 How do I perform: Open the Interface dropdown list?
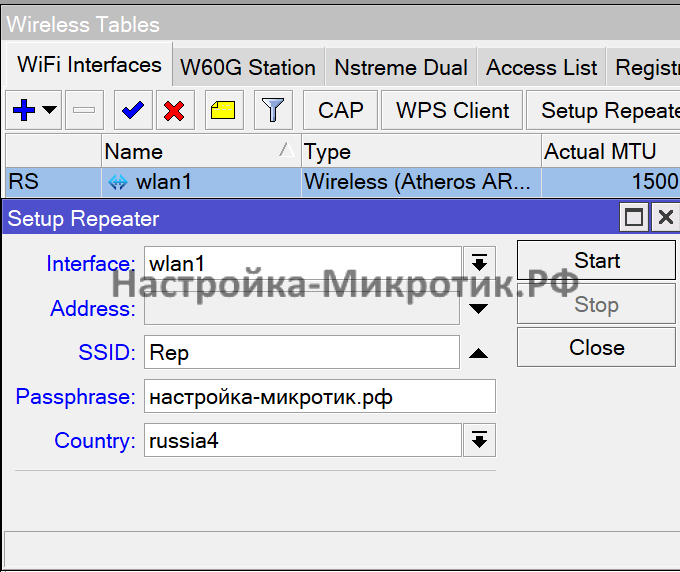coord(479,264)
